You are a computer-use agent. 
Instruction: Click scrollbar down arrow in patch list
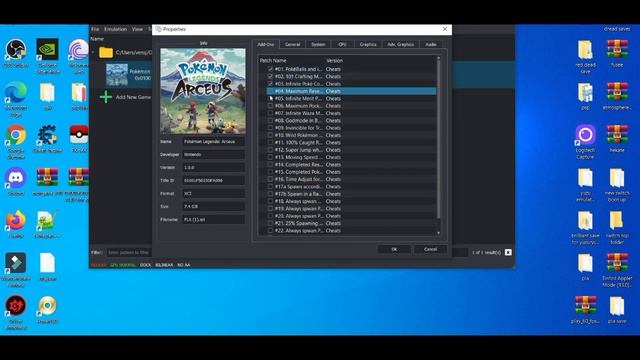439,233
